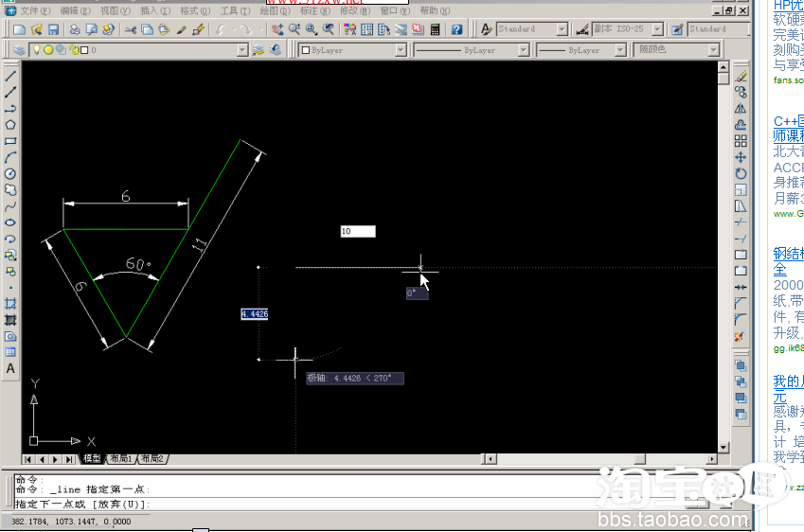
Task: Choose the Circle draw tool
Action: pyautogui.click(x=11, y=173)
